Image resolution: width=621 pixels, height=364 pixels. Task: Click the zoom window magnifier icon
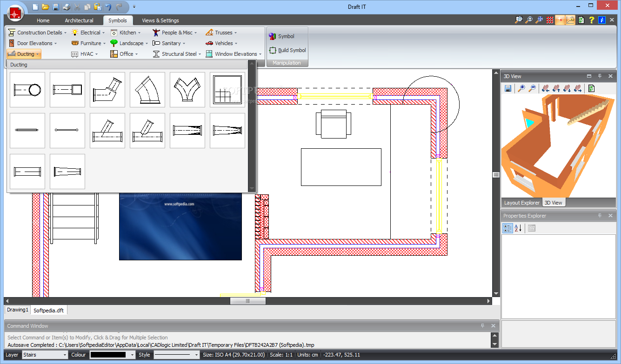click(519, 20)
